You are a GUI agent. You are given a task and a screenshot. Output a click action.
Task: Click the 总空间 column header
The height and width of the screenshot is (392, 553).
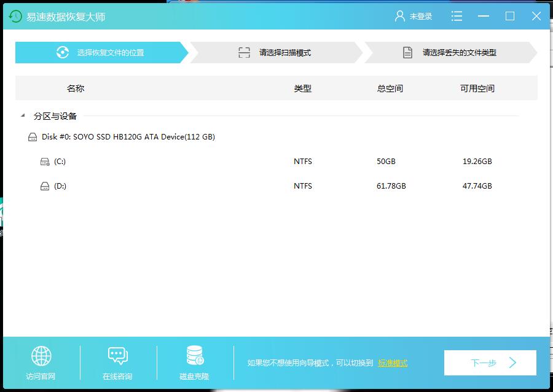click(x=390, y=88)
